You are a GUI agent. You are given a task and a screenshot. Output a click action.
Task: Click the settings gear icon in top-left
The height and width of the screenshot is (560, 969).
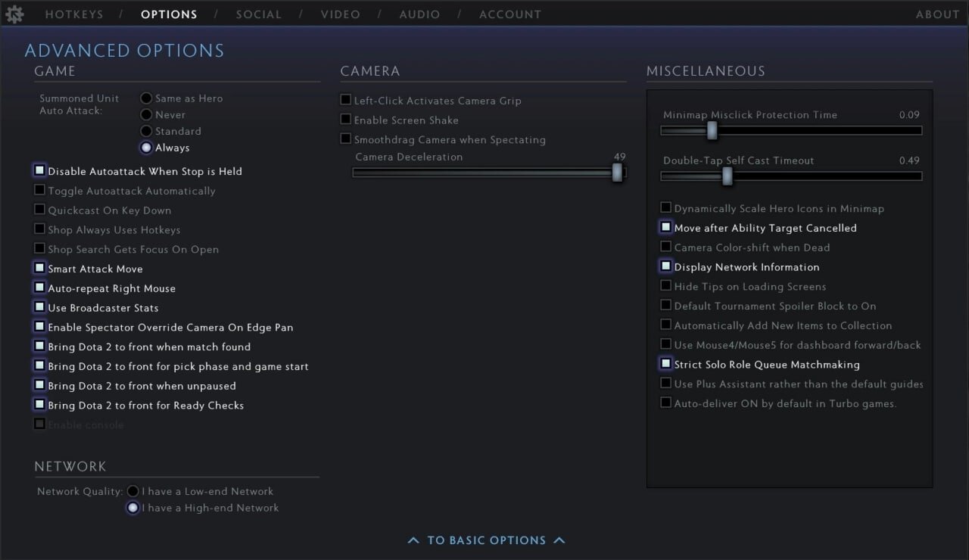click(14, 14)
